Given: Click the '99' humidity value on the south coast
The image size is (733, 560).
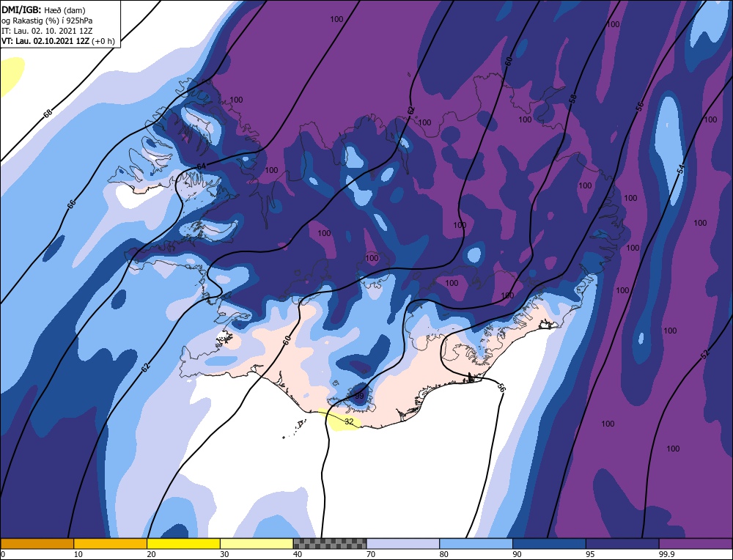Looking at the screenshot, I should (359, 396).
